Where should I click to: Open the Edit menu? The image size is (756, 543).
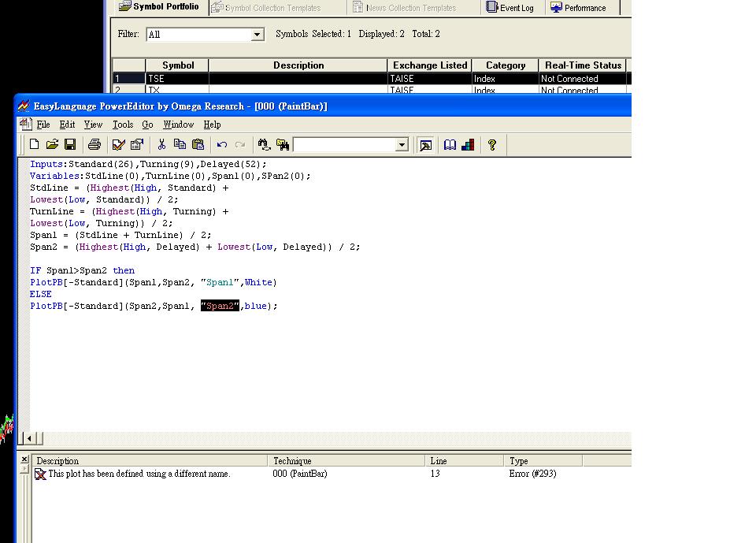point(67,125)
